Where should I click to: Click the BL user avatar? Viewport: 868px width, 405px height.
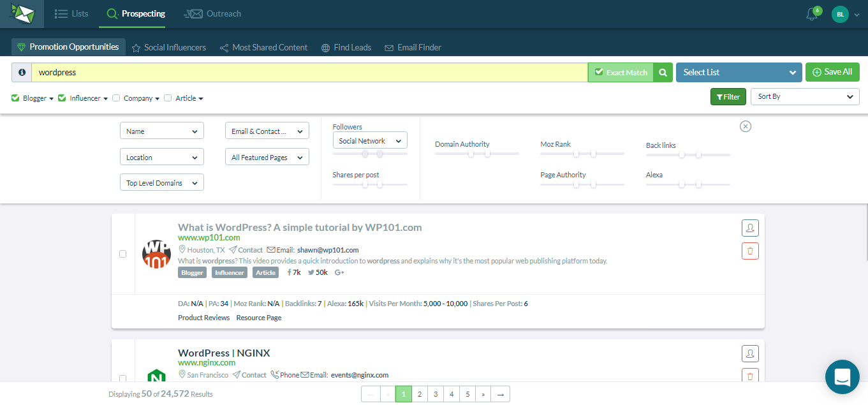point(841,14)
